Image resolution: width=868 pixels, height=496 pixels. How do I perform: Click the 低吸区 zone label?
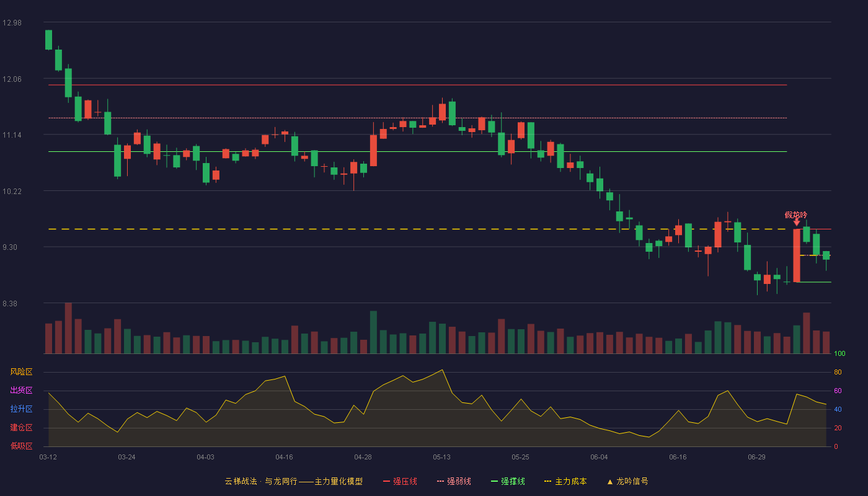[x=21, y=446]
